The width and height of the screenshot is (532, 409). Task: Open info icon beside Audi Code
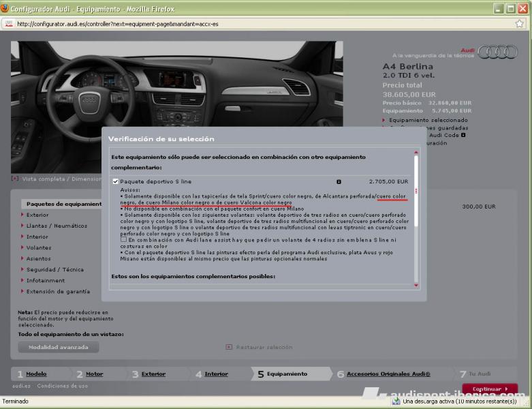click(x=463, y=135)
